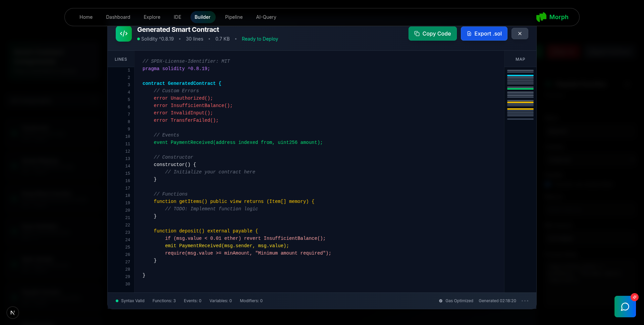
Task: Click the Morph logo icon
Action: click(542, 17)
